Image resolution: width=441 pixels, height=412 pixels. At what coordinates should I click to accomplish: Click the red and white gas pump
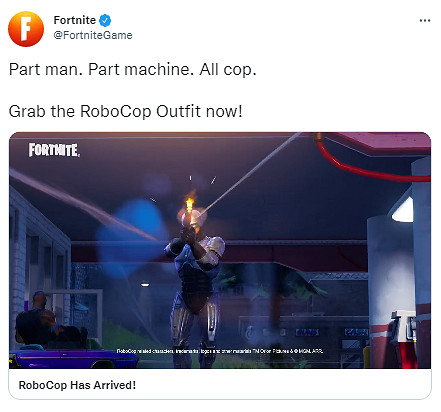(x=405, y=338)
